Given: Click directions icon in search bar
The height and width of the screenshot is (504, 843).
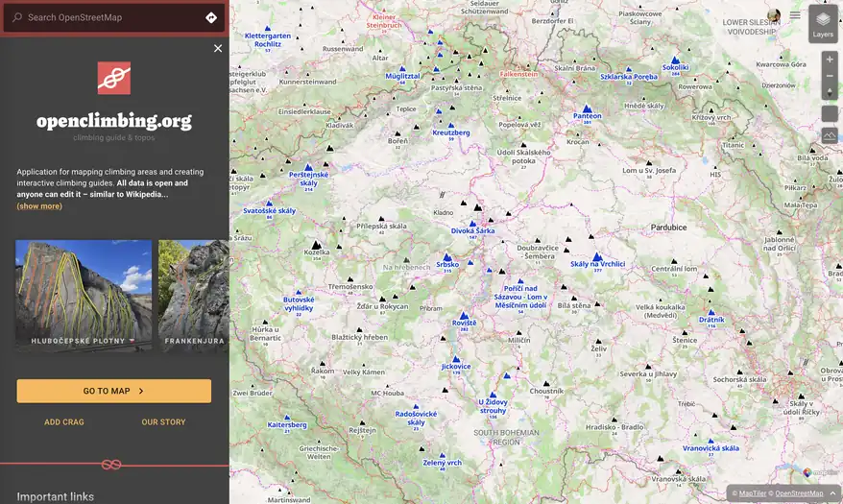Looking at the screenshot, I should point(211,17).
